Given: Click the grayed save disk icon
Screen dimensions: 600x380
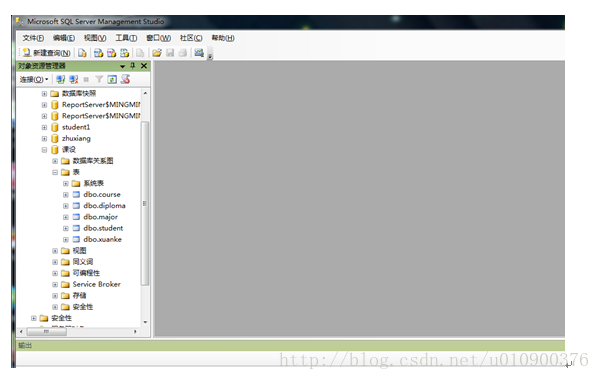Looking at the screenshot, I should [x=170, y=53].
